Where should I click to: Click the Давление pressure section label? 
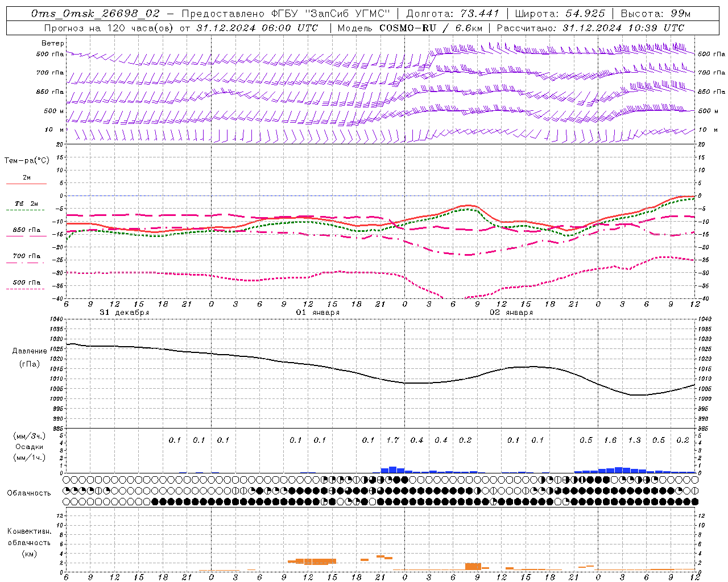[x=30, y=351]
